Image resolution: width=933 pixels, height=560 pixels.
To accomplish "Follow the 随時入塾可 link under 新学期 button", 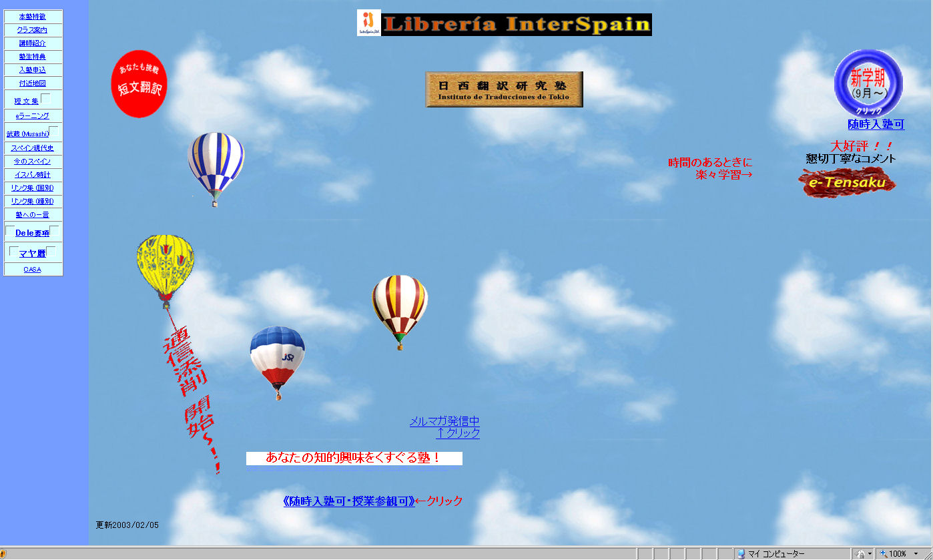I will point(876,124).
